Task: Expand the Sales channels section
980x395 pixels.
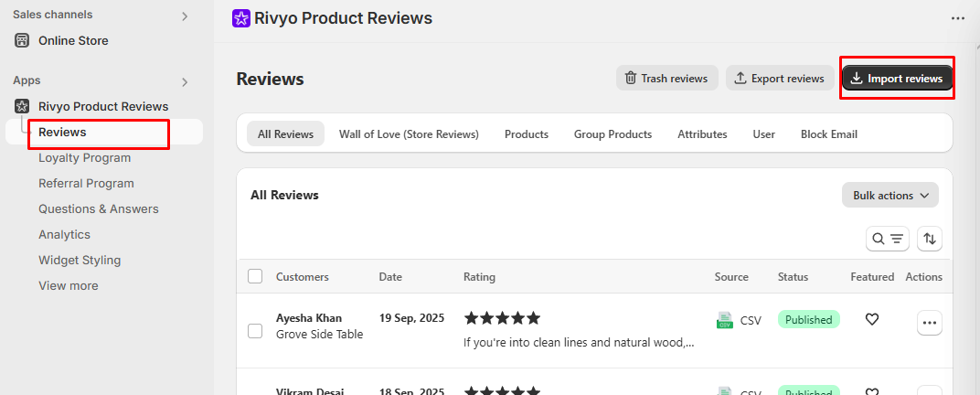Action: (x=185, y=16)
